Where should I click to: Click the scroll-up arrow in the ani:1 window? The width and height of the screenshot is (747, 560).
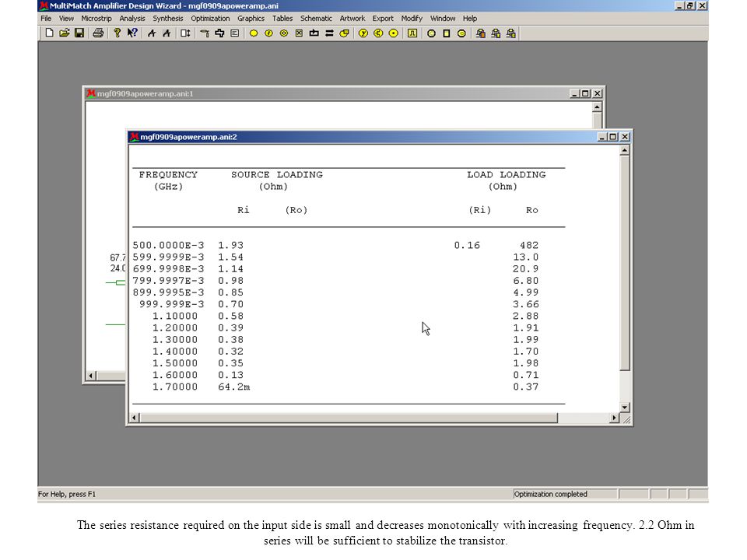click(597, 107)
